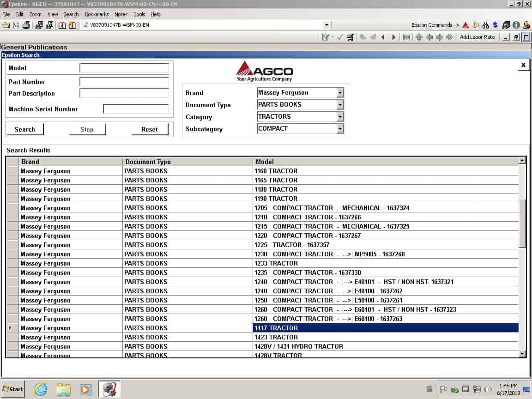Click the results scrollbar up arrow
Image resolution: width=532 pixels, height=399 pixels.
pyautogui.click(x=522, y=161)
